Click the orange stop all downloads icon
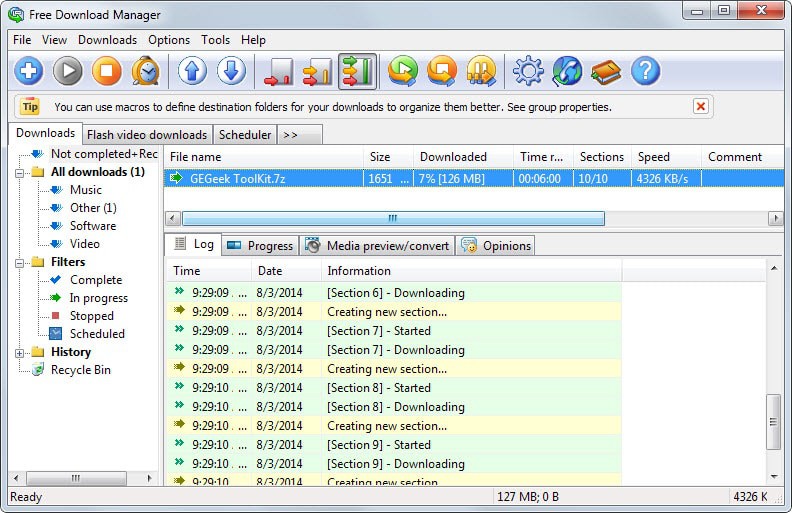The height and width of the screenshot is (513, 792). (x=442, y=71)
